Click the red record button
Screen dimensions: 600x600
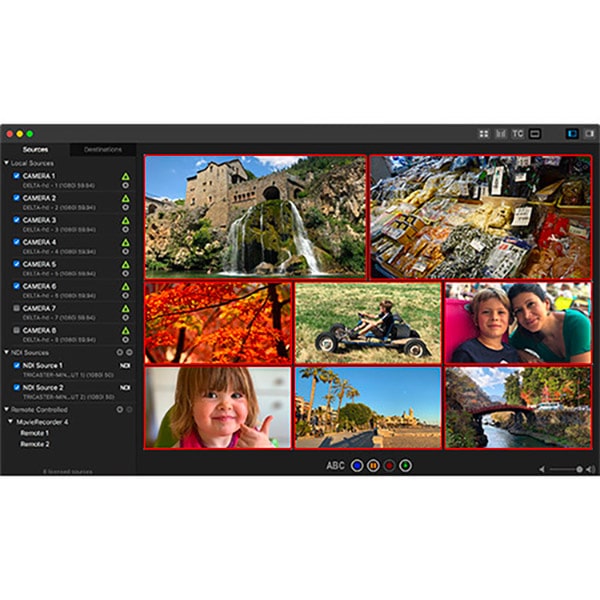(389, 465)
